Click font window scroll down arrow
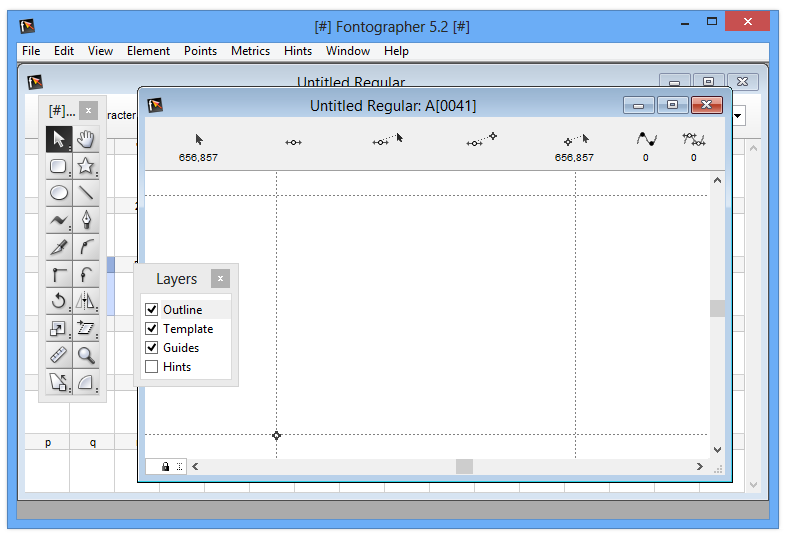 click(753, 485)
